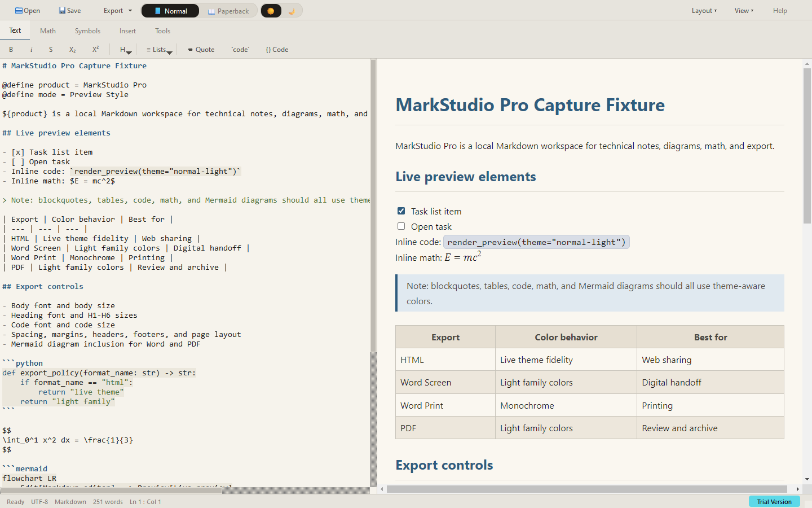Click the rendered inline code render_preview snippet
812x508 pixels.
537,242
